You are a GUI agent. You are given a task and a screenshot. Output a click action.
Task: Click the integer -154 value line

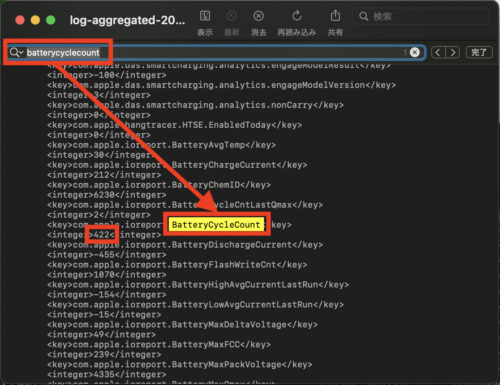(x=107, y=295)
